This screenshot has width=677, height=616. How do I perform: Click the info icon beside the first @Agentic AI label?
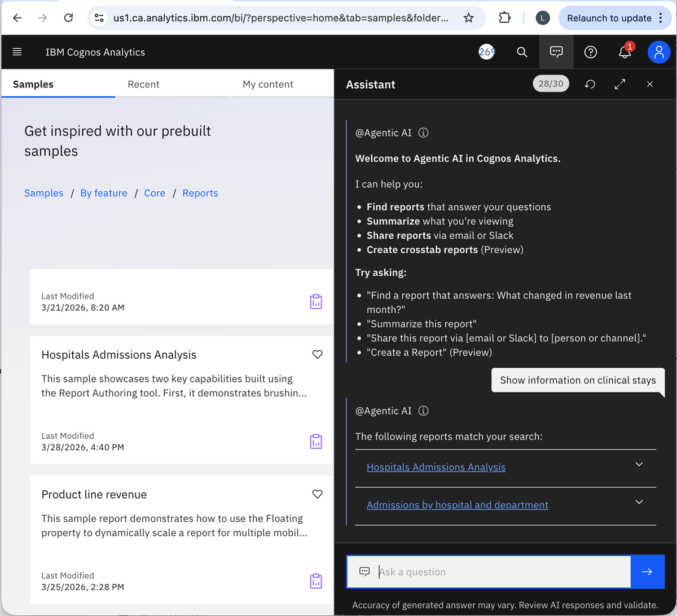click(x=424, y=133)
